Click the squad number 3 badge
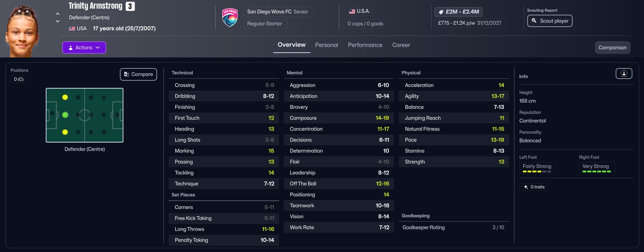This screenshot has width=644, height=252. [130, 6]
